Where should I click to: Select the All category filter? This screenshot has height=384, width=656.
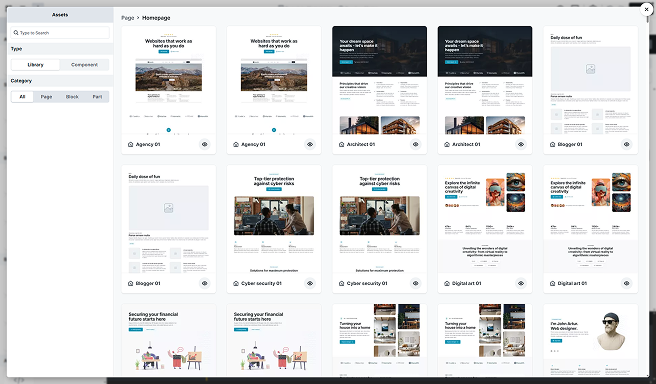(x=22, y=97)
